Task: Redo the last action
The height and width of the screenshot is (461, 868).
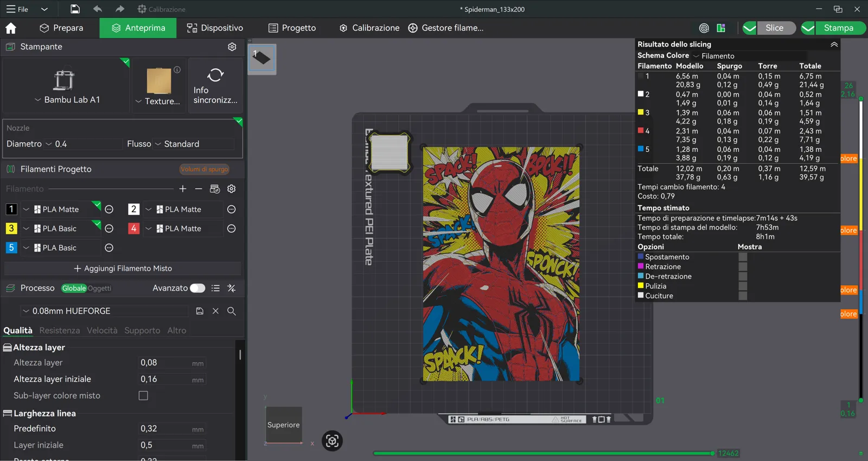Action: tap(120, 9)
